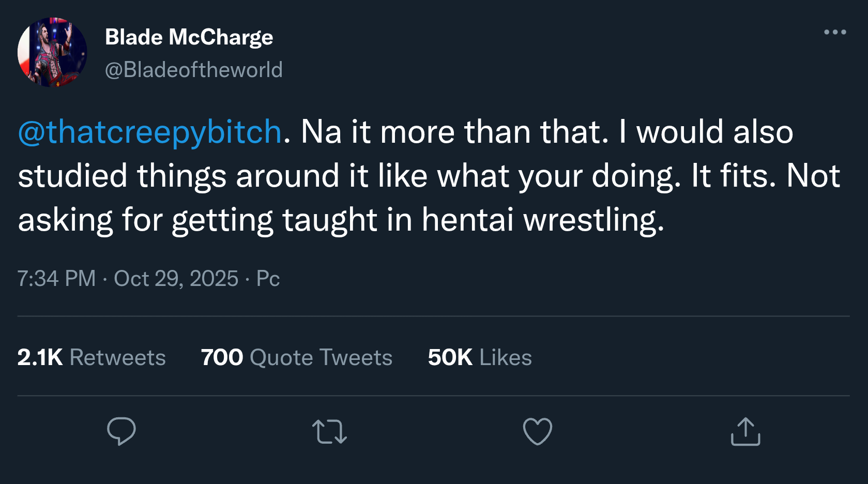Like the tweet with the heart icon
Viewport: 868px width, 484px height.
click(538, 431)
